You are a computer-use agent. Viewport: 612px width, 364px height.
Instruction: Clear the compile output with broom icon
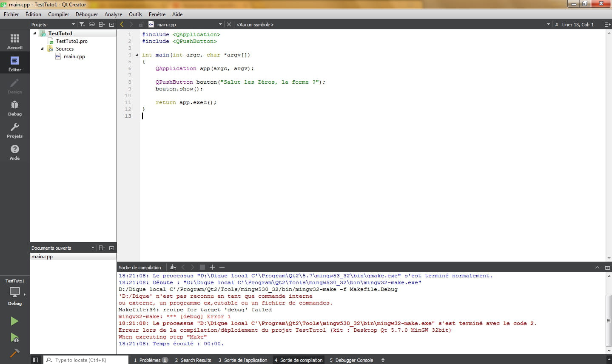(173, 267)
